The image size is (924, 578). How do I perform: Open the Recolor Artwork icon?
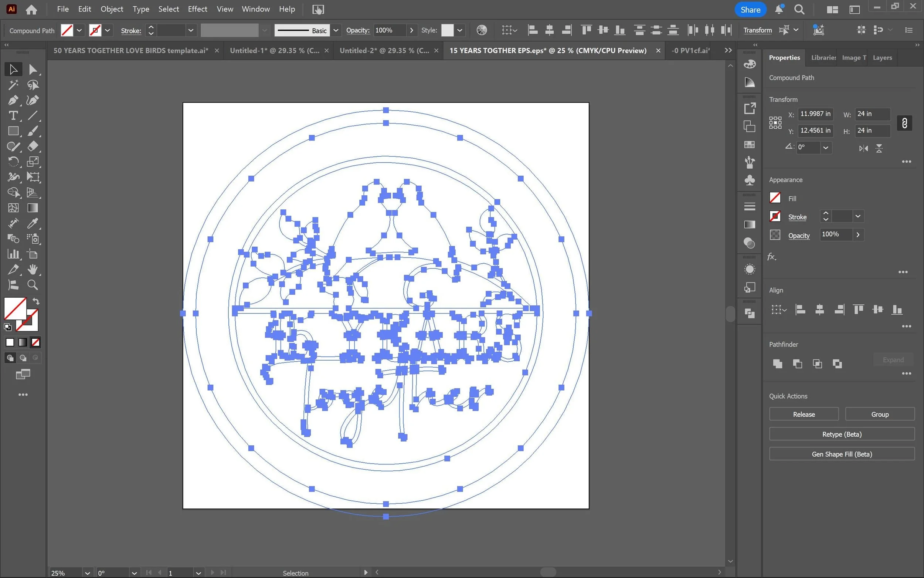[x=482, y=30]
